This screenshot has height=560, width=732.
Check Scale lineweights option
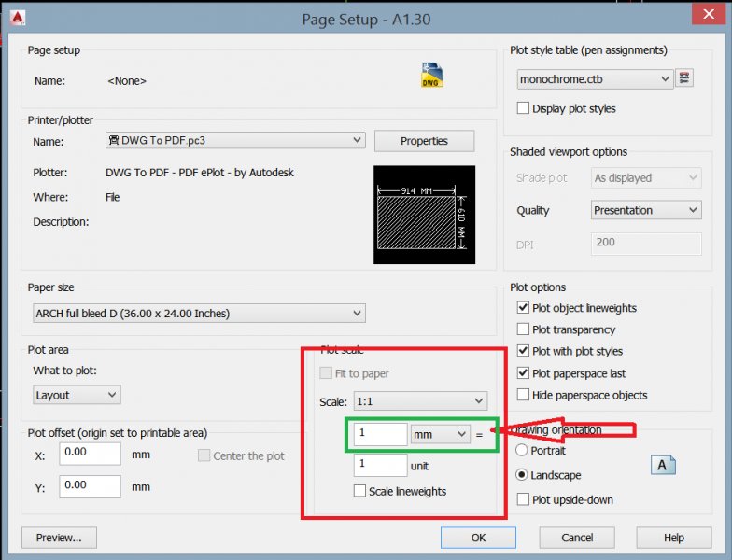click(359, 491)
